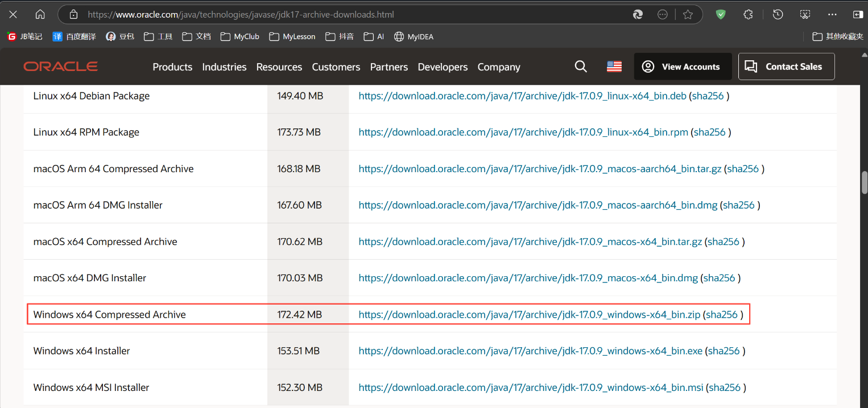This screenshot has height=408, width=868.
Task: Open the Extensions puzzle-piece menu
Action: (x=749, y=14)
